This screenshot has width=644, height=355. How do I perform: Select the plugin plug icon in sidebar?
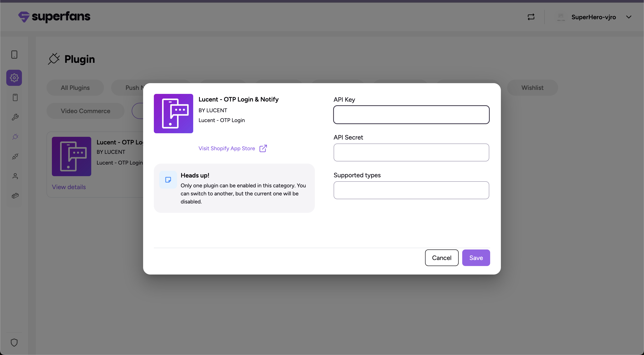15,137
